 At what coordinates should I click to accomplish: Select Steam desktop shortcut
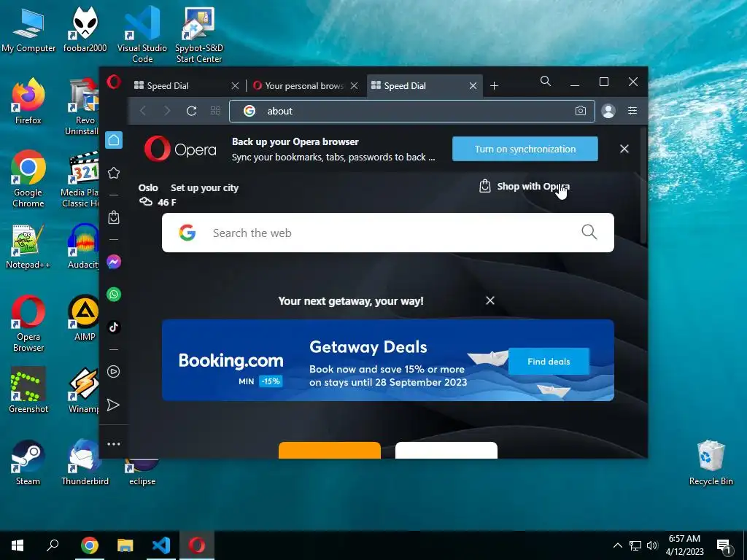click(x=28, y=462)
